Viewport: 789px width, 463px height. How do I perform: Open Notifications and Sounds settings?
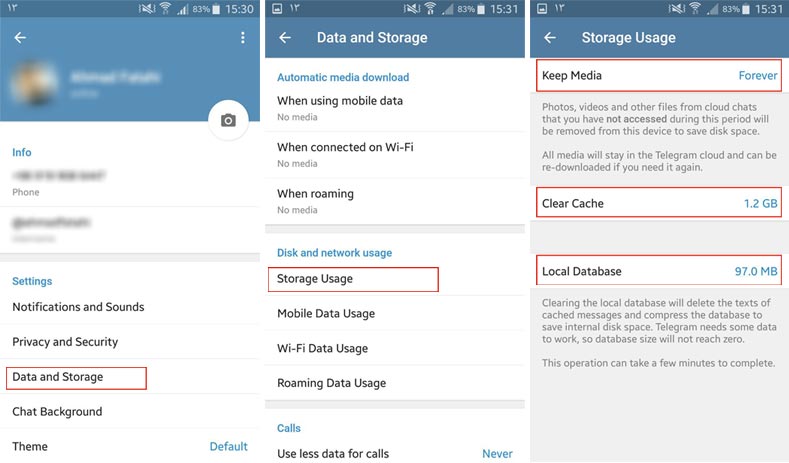point(130,307)
